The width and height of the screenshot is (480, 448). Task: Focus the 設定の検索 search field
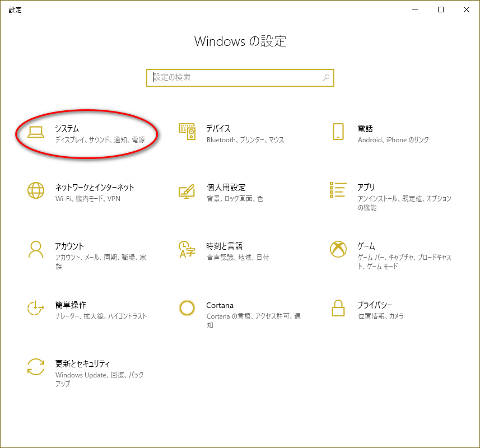coord(235,78)
